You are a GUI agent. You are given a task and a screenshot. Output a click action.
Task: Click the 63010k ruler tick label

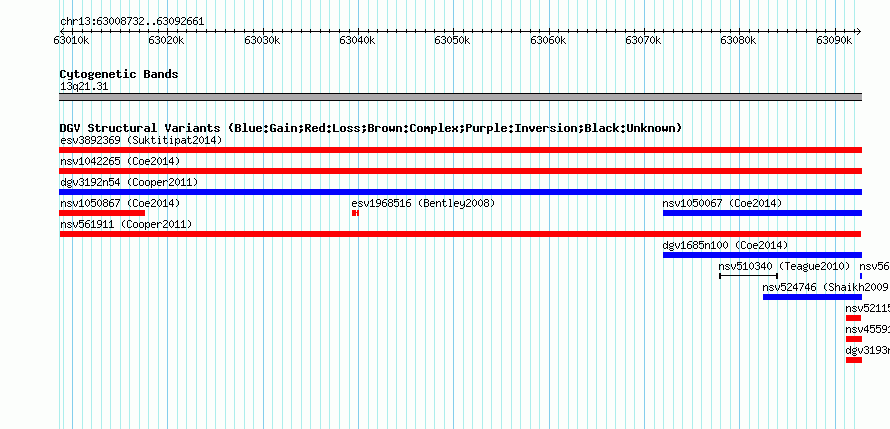coord(71,41)
